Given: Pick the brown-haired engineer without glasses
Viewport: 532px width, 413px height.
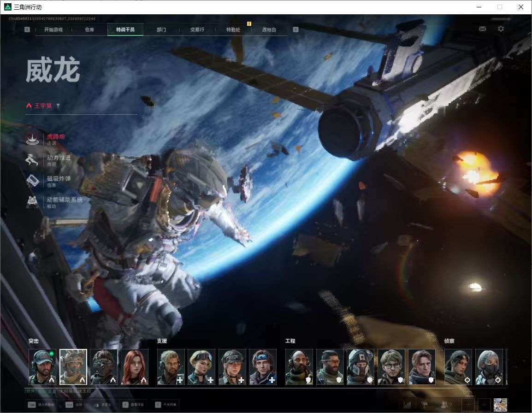Looking at the screenshot, I should [x=422, y=367].
